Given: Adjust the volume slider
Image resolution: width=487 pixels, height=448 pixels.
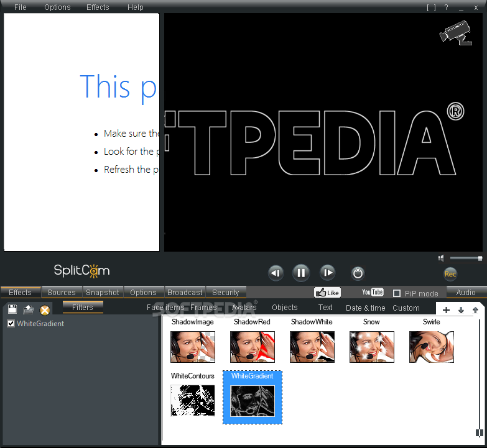Looking at the screenshot, I should [x=466, y=258].
